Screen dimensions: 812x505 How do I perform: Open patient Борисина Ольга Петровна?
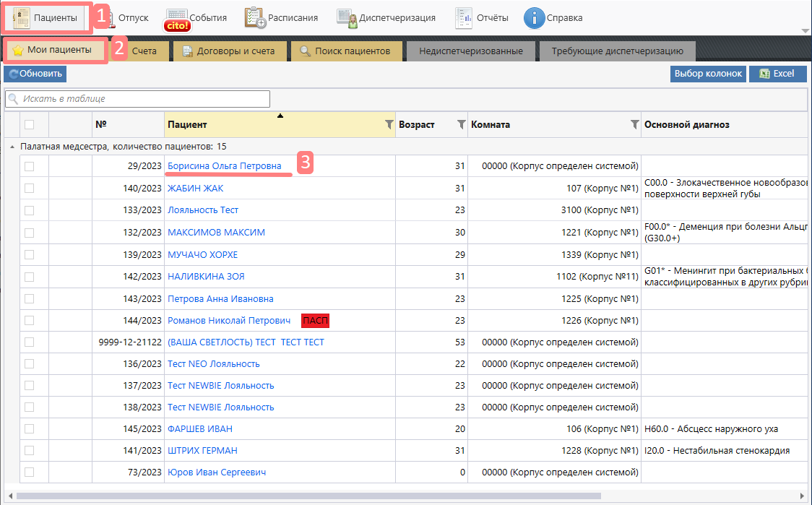pyautogui.click(x=224, y=166)
